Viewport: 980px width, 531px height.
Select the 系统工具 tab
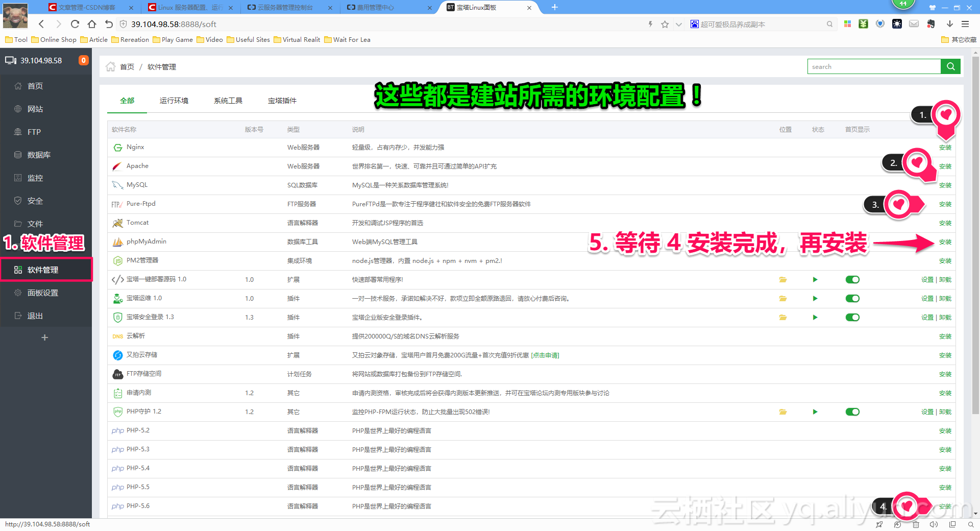[228, 101]
